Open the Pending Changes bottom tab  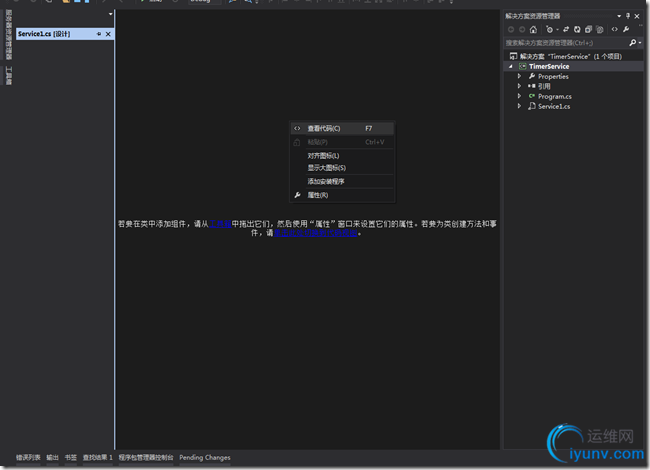click(205, 458)
